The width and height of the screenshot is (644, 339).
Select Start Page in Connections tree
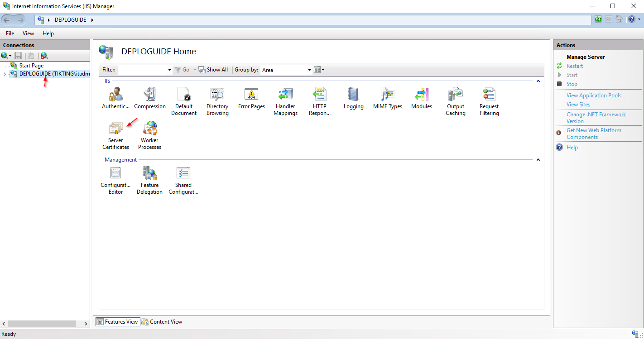(x=31, y=66)
